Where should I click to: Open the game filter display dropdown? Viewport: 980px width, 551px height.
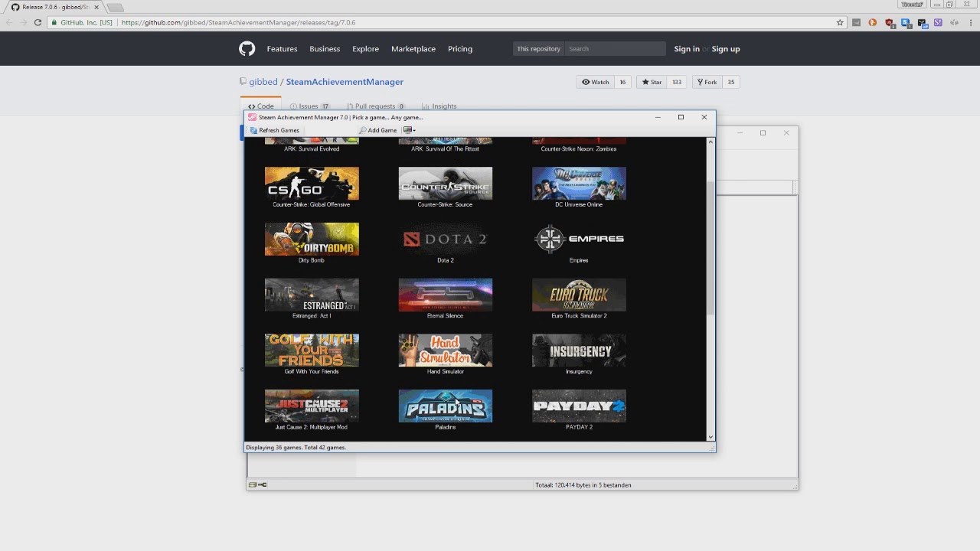pos(409,130)
